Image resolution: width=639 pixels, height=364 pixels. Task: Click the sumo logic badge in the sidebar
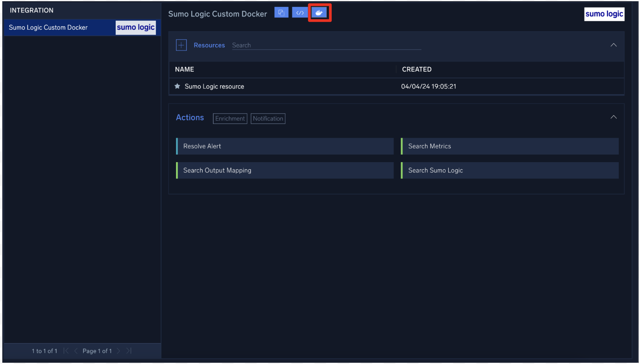136,27
